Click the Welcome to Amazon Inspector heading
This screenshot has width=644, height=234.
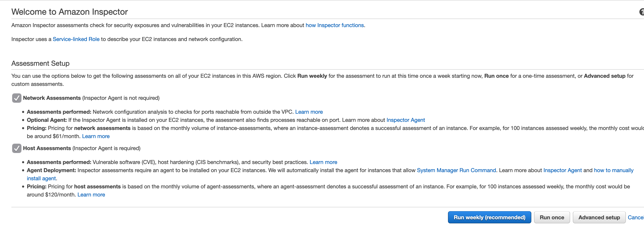(x=69, y=12)
